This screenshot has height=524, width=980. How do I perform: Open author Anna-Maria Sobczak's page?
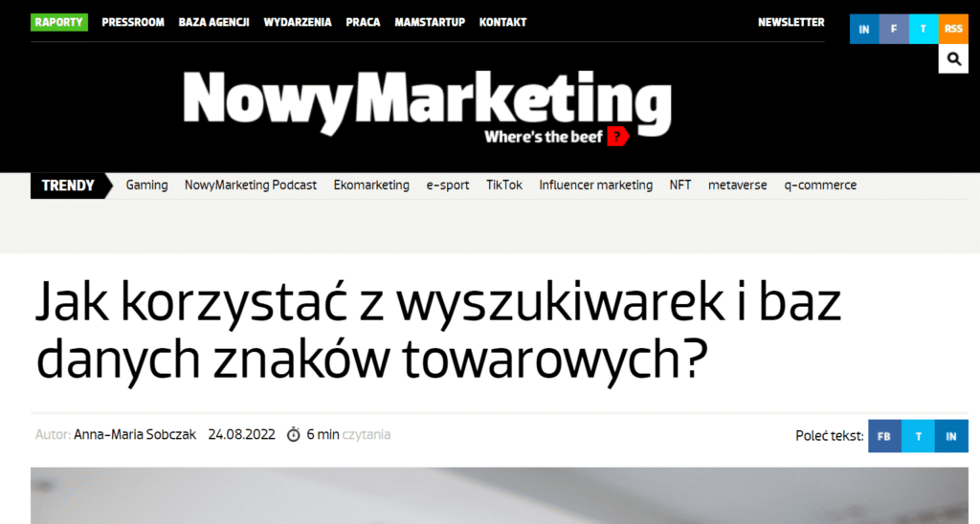[x=135, y=435]
